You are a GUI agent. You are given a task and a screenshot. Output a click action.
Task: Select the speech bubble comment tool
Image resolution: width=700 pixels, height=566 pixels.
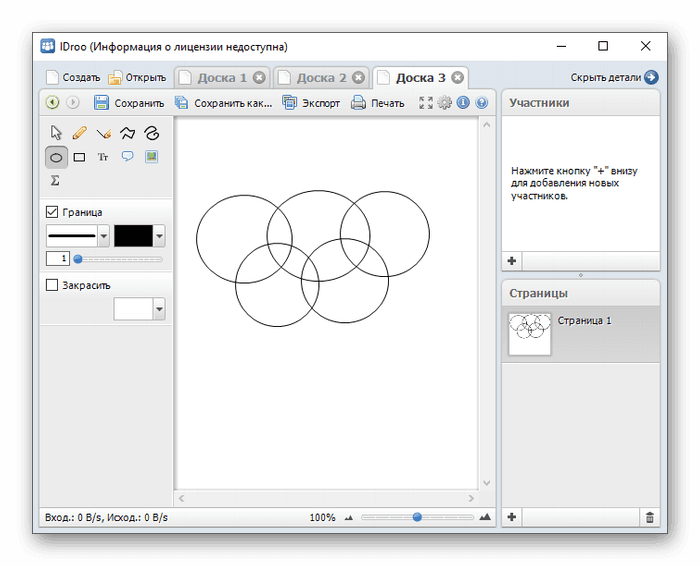click(x=127, y=157)
